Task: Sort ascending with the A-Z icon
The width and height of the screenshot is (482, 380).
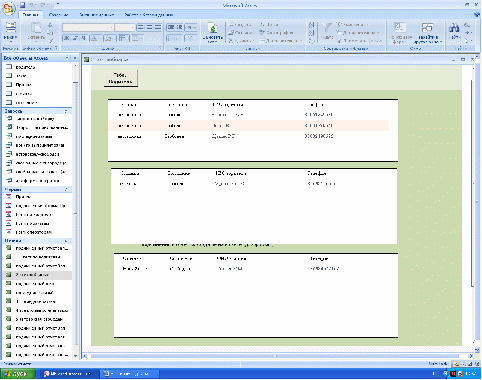Action: tap(311, 25)
